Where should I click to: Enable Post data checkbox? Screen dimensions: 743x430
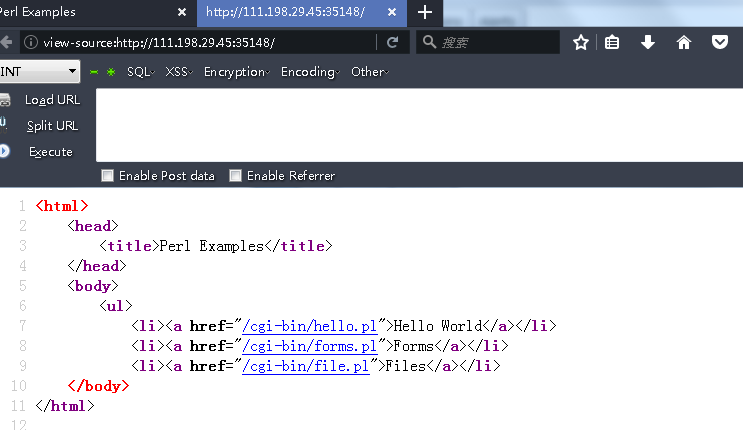coord(108,176)
